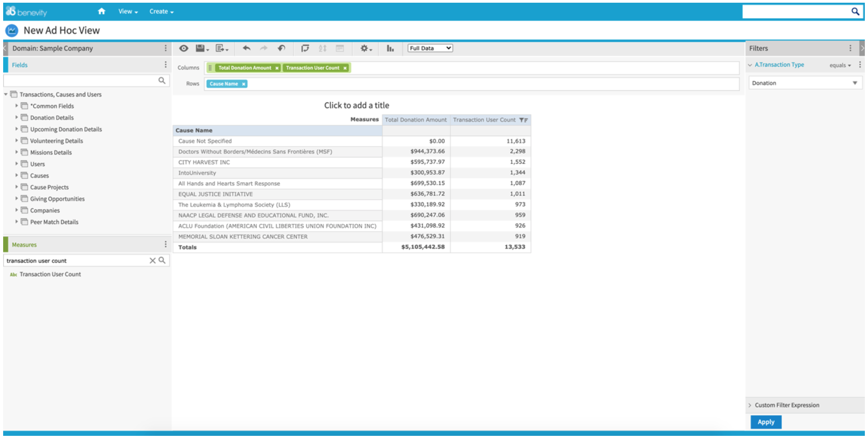Collapse the left Domain panel arrow
This screenshot has width=868, height=439.
pos(5,48)
